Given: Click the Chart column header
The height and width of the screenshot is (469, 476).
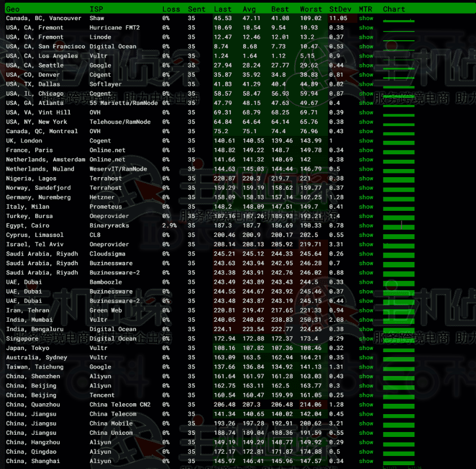Looking at the screenshot, I should [x=394, y=9].
